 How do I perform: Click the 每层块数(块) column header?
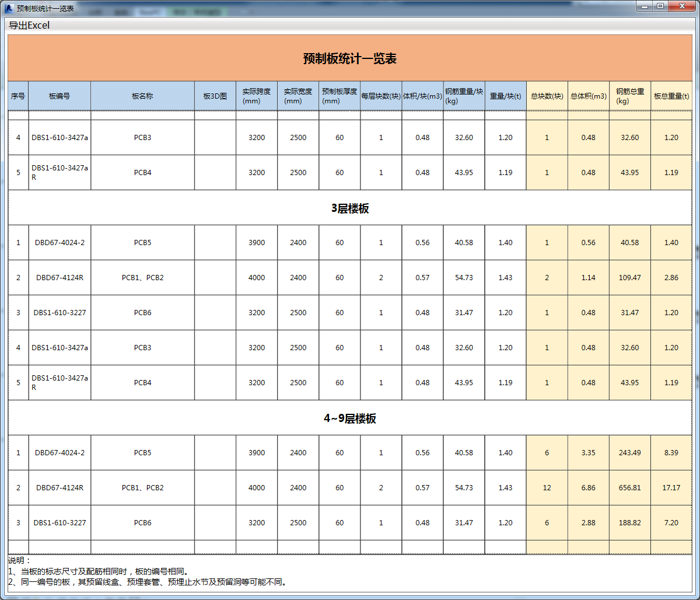(x=381, y=96)
